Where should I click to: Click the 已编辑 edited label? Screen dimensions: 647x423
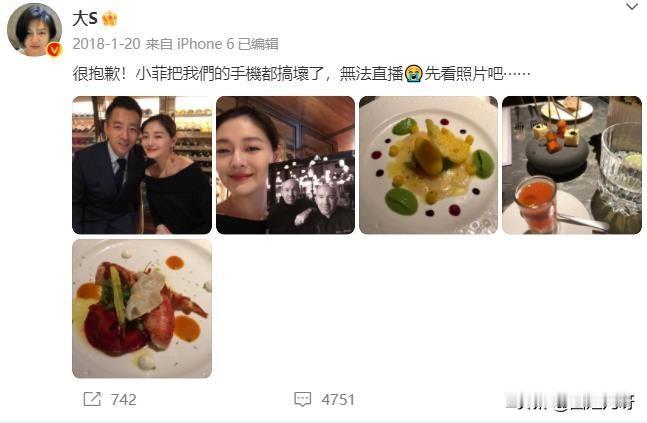tap(258, 44)
